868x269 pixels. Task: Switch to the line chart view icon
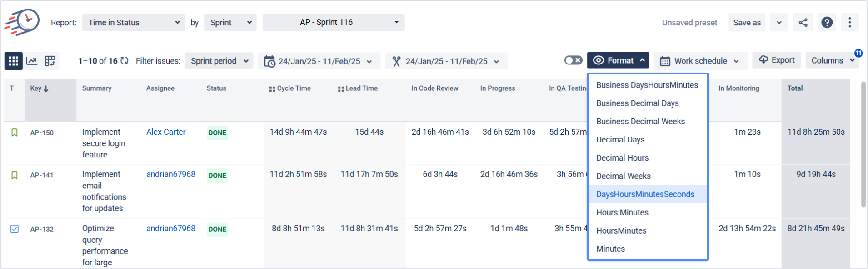click(x=32, y=61)
